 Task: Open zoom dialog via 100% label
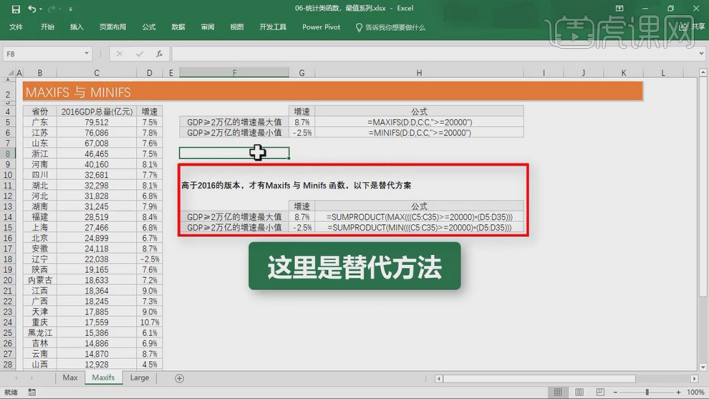pos(695,392)
